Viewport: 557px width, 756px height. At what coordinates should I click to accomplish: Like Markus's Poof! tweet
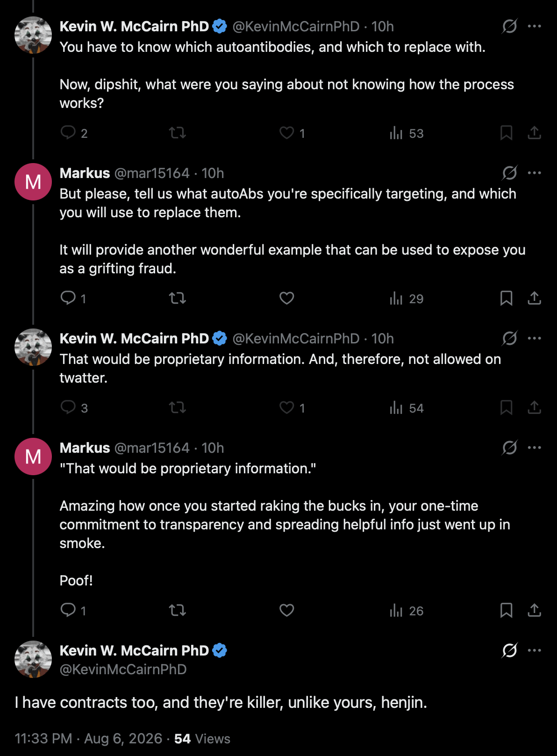[287, 610]
